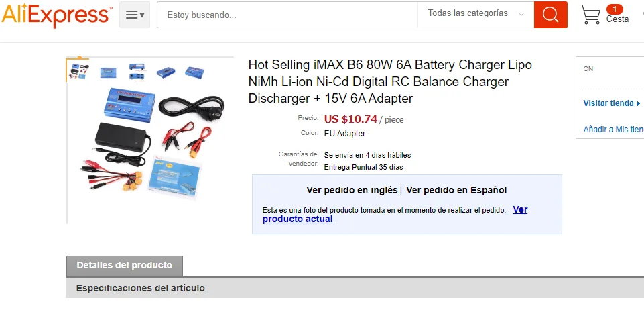Select second charger thumbnail
644x310 pixels.
pyautogui.click(x=108, y=72)
